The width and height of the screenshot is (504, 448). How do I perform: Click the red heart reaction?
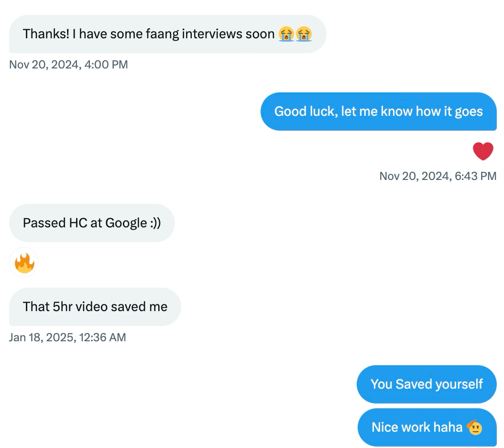click(483, 152)
